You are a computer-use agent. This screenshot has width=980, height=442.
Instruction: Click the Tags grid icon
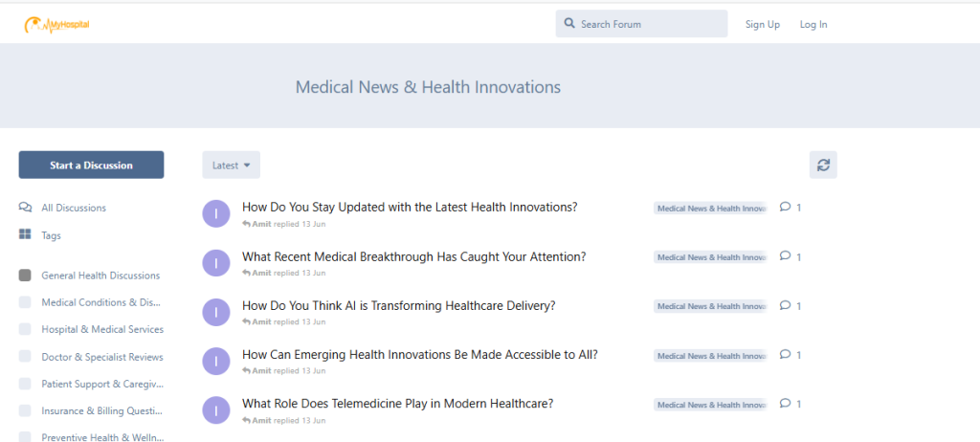click(x=25, y=235)
